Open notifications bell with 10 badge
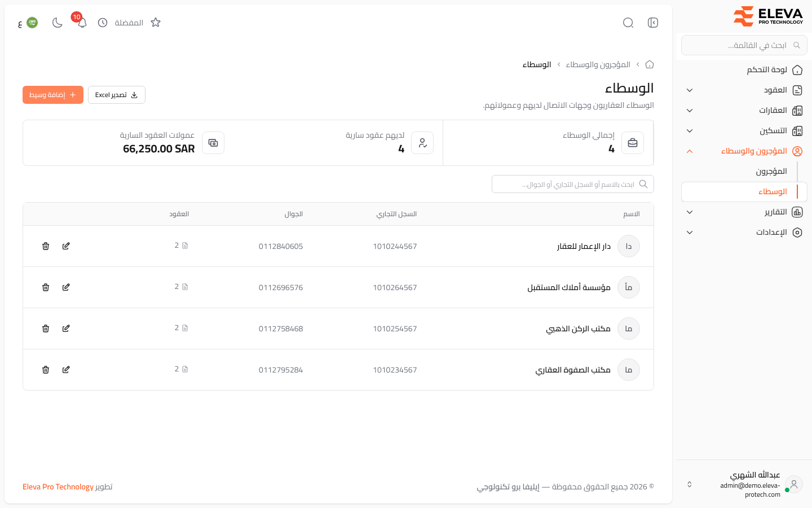This screenshot has height=508, width=812. [x=82, y=23]
